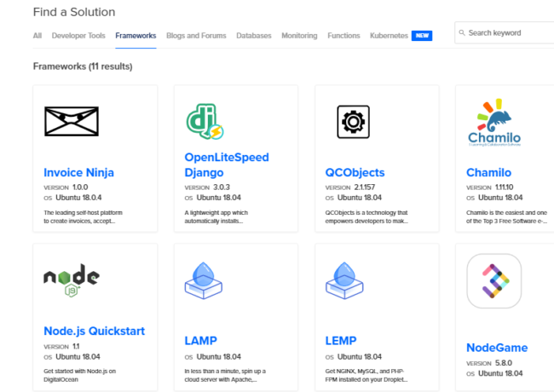Click Node.js Quickstart version 1.1

[x=61, y=347]
